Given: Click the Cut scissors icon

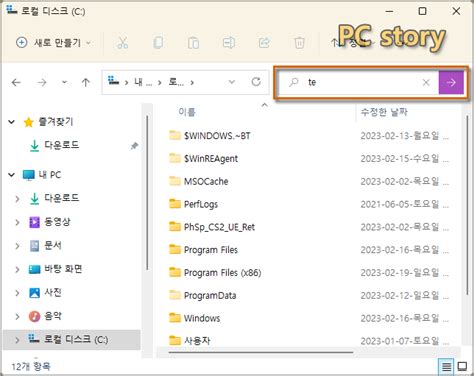Looking at the screenshot, I should click(x=122, y=43).
